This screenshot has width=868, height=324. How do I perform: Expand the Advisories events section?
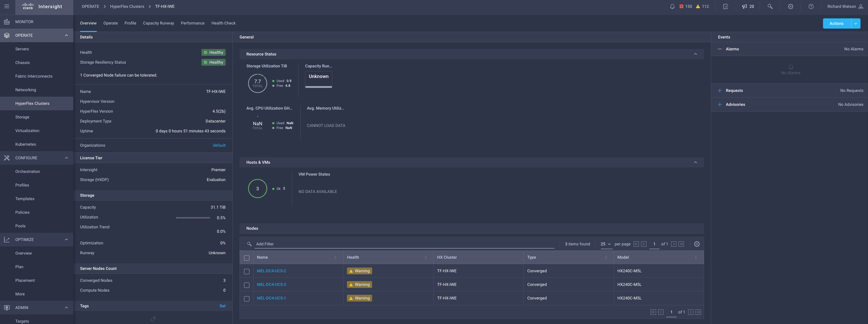coord(720,104)
